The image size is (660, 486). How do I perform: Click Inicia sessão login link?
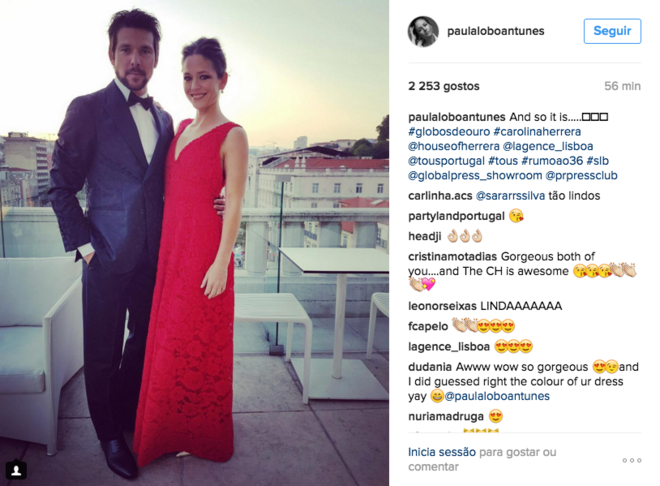[x=442, y=452]
